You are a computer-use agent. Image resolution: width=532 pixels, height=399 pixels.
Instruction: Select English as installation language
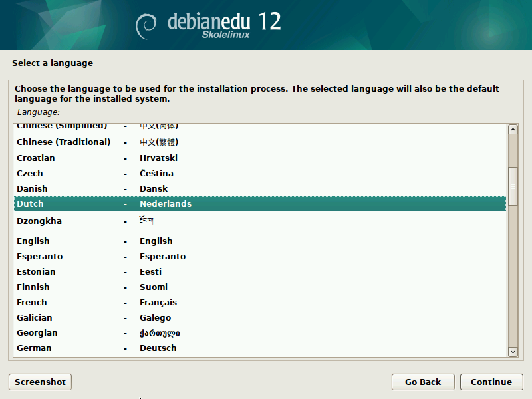[x=260, y=241]
